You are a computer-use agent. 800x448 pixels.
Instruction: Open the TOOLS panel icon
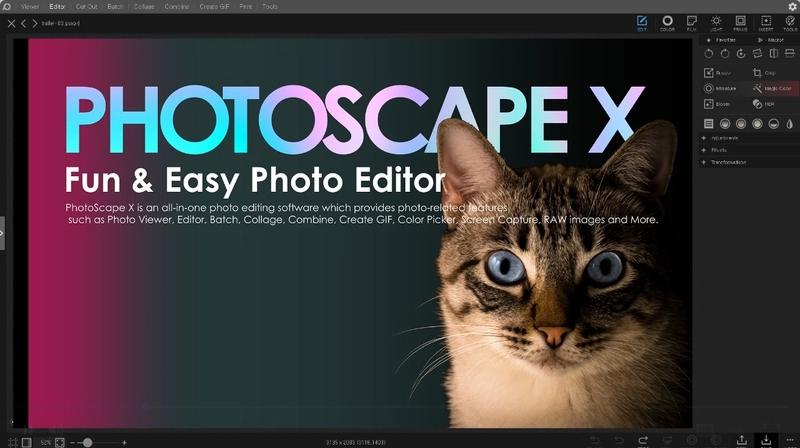(790, 23)
